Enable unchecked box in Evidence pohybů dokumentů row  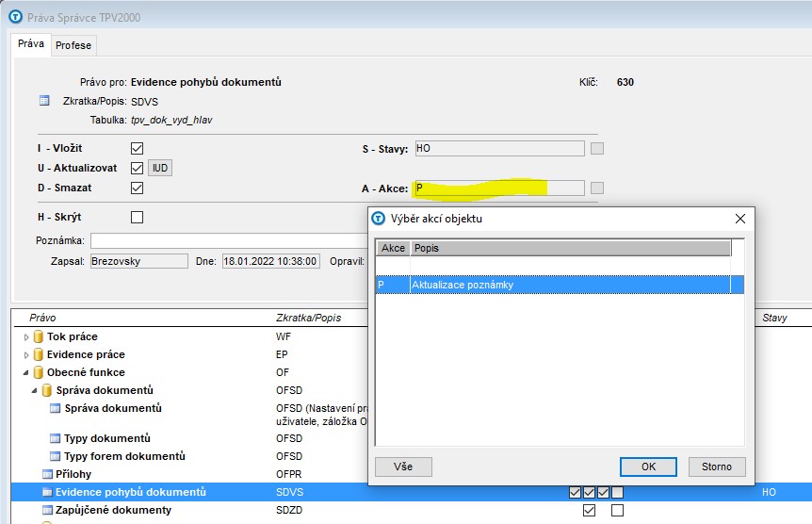(617, 492)
